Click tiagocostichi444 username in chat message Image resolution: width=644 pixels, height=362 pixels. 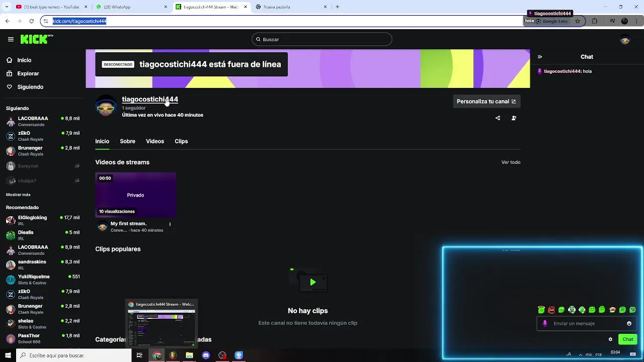click(x=562, y=71)
